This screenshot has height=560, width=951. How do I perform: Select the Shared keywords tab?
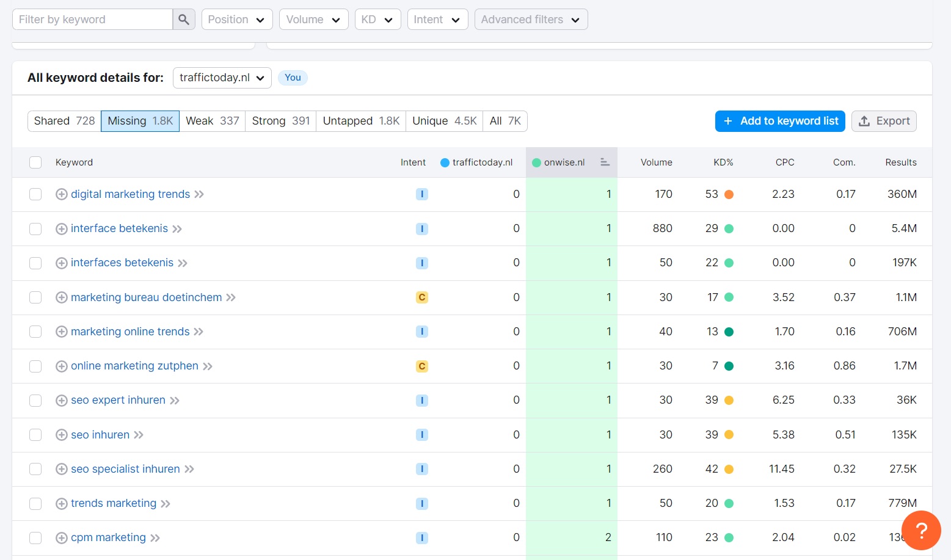click(64, 121)
